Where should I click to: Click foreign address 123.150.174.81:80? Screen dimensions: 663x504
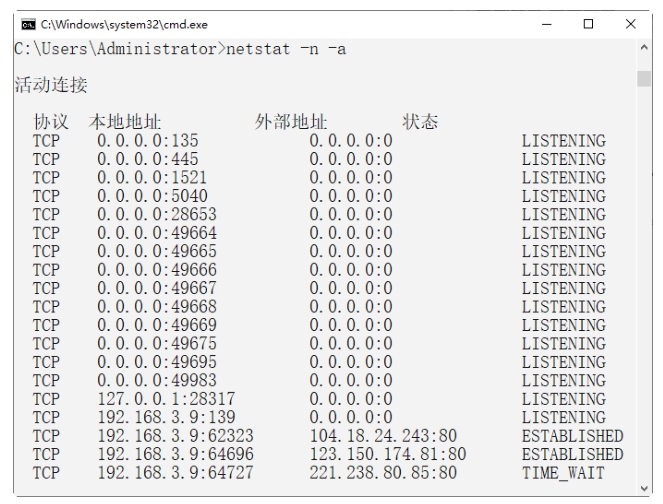coord(388,454)
